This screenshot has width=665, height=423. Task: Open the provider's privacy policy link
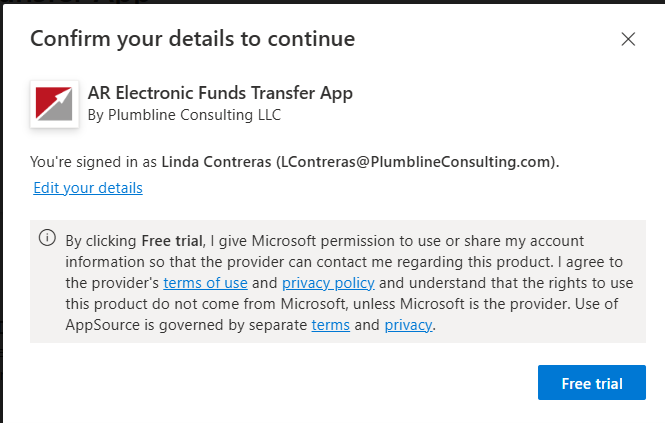[328, 283]
